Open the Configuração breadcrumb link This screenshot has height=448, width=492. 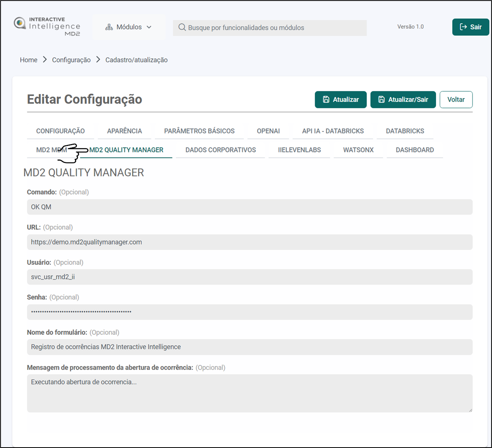click(71, 60)
